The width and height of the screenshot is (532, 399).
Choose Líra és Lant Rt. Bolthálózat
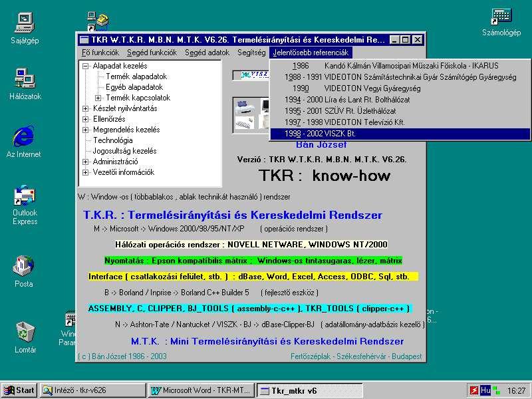(400, 99)
